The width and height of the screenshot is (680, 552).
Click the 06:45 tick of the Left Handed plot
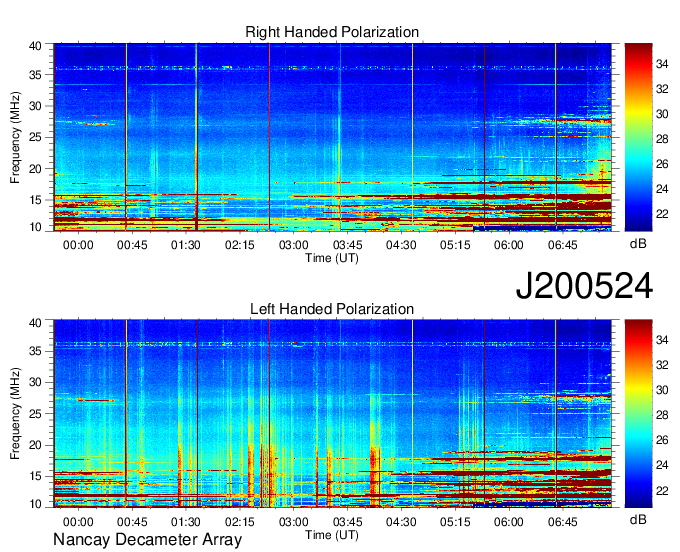pyautogui.click(x=562, y=522)
